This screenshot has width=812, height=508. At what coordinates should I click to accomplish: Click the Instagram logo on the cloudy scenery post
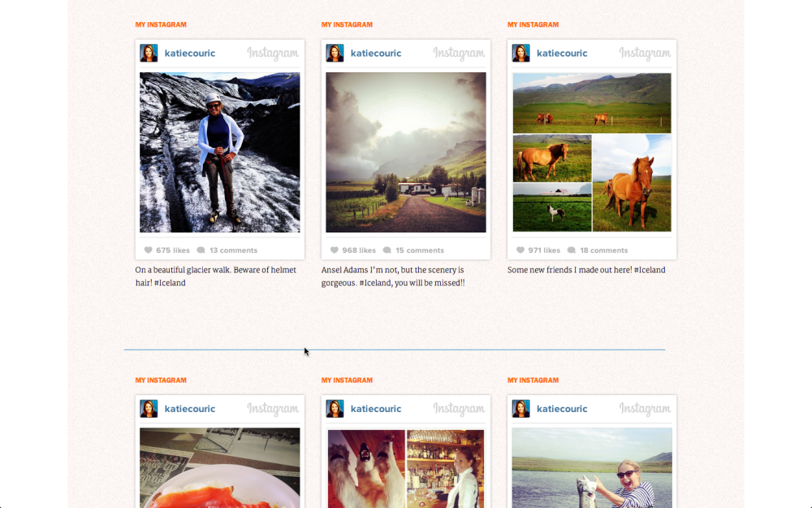coord(459,54)
